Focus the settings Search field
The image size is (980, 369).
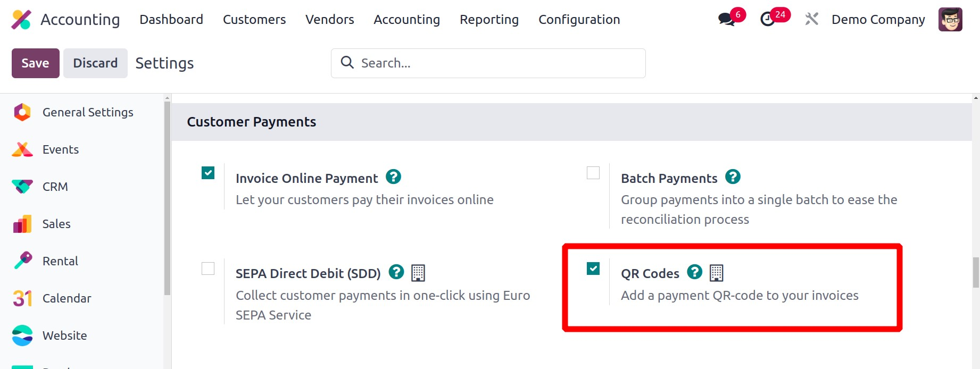coord(495,63)
